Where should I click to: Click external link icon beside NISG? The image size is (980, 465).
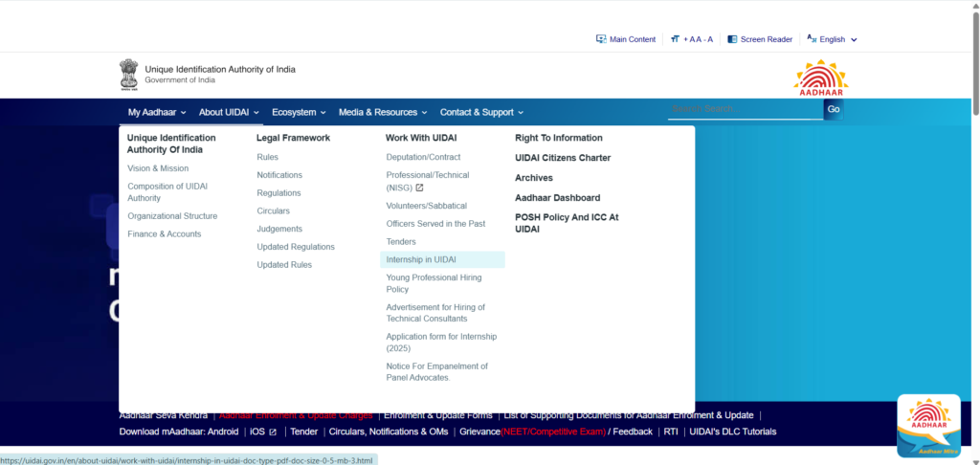click(x=419, y=188)
